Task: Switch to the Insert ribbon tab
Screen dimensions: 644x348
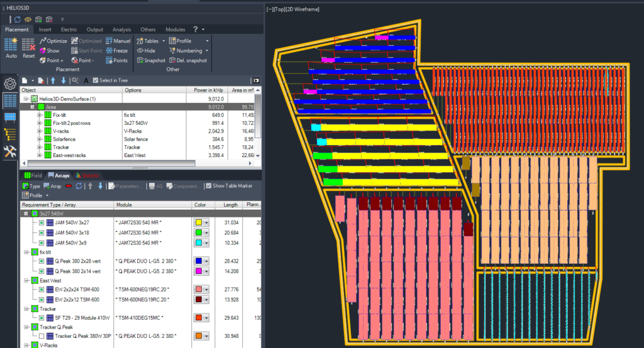Action: tap(45, 30)
